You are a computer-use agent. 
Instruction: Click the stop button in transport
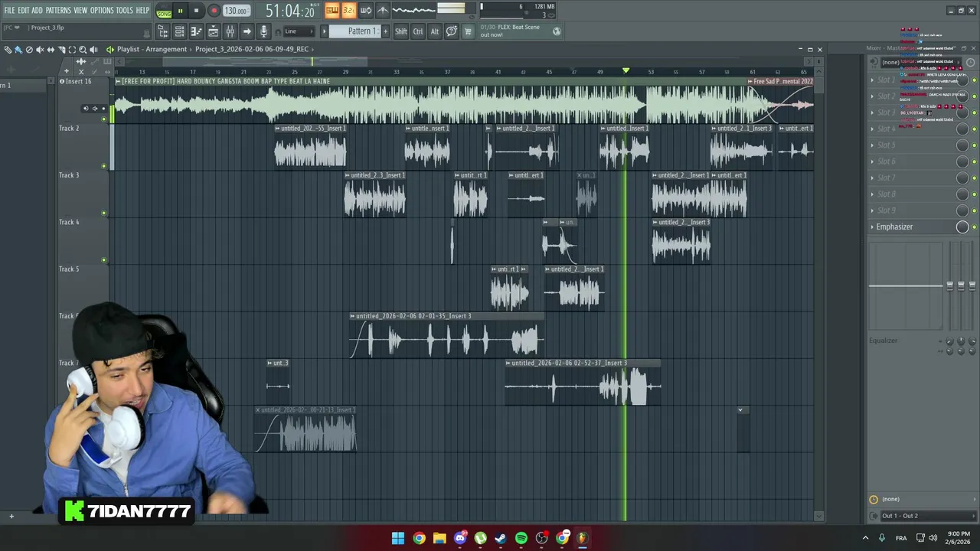click(196, 11)
